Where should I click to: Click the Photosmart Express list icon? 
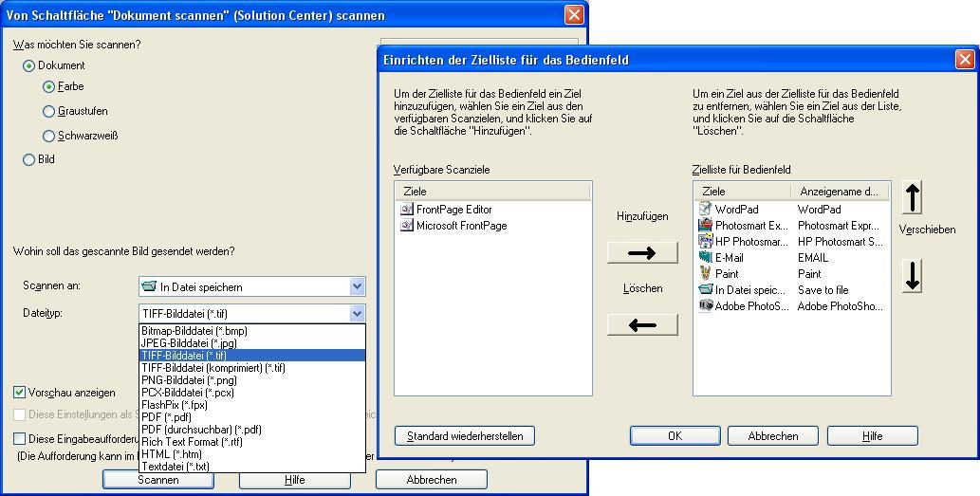coord(705,225)
